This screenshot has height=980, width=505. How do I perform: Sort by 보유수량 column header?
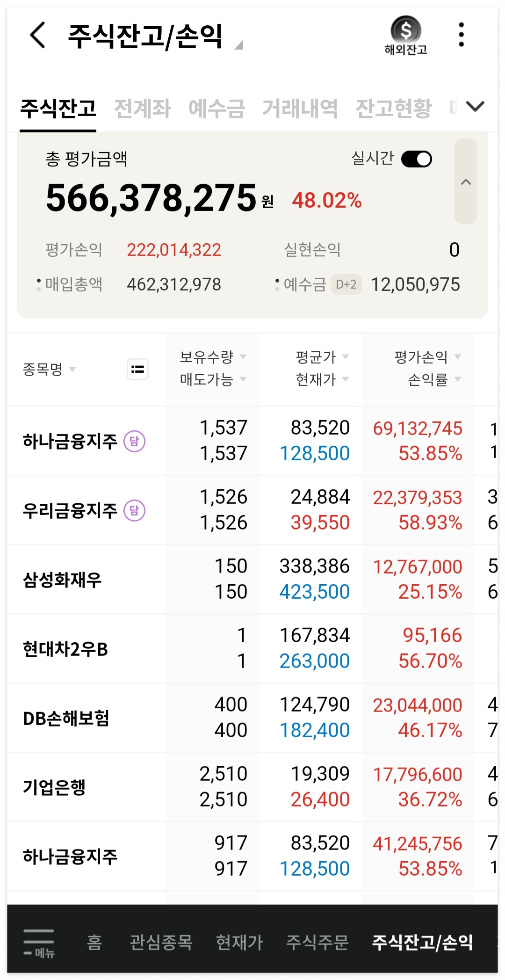pos(213,357)
